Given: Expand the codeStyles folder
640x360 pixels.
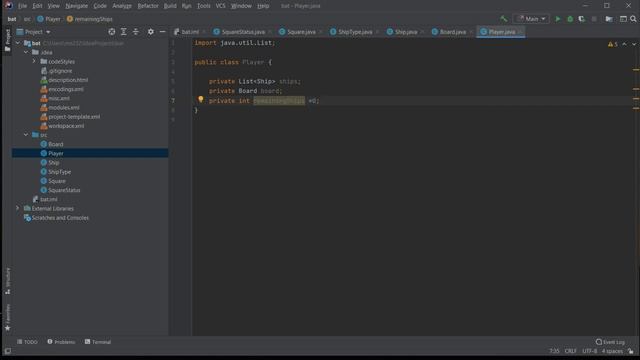Looking at the screenshot, I should click(34, 61).
